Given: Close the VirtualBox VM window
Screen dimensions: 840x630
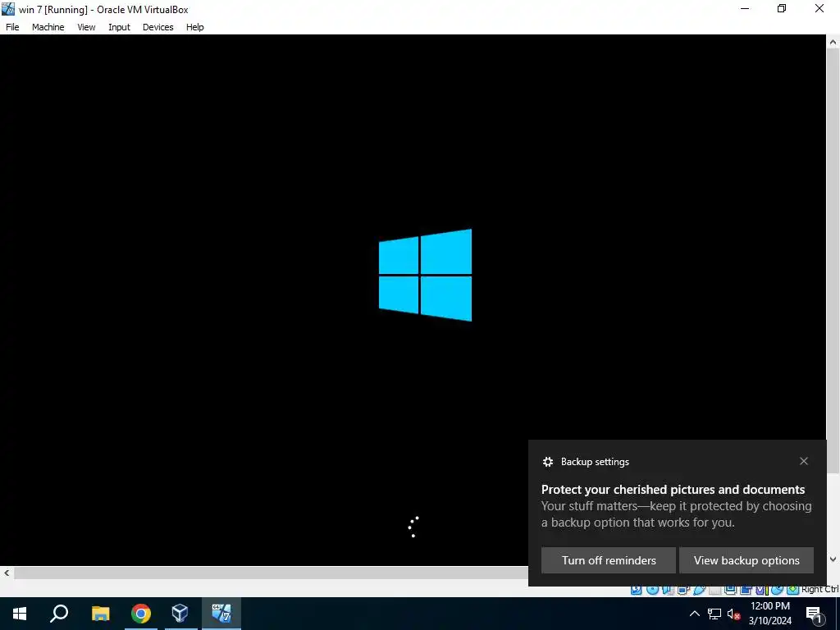Looking at the screenshot, I should click(x=819, y=8).
